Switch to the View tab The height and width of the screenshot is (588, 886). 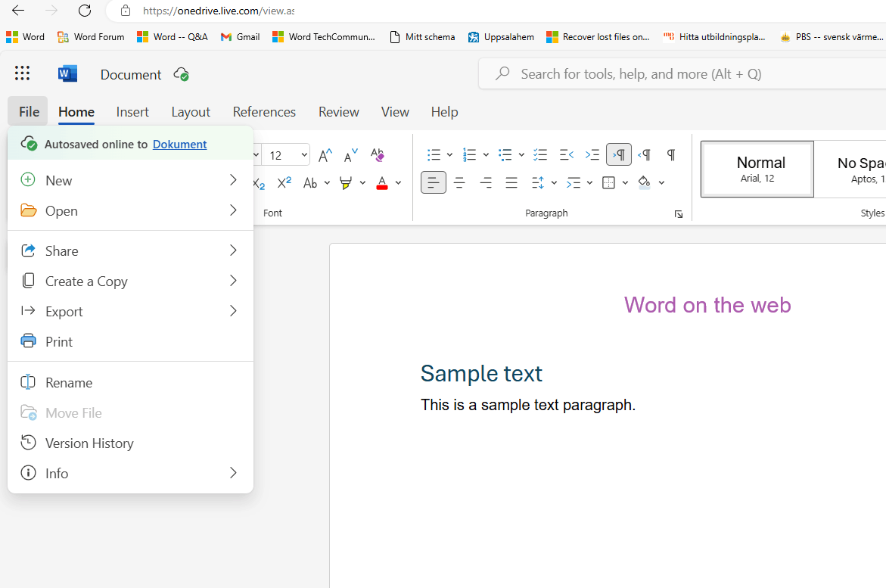click(x=395, y=112)
